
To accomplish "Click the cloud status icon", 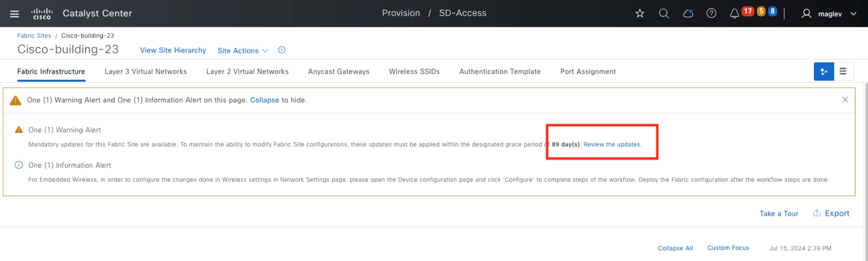I will click(688, 14).
